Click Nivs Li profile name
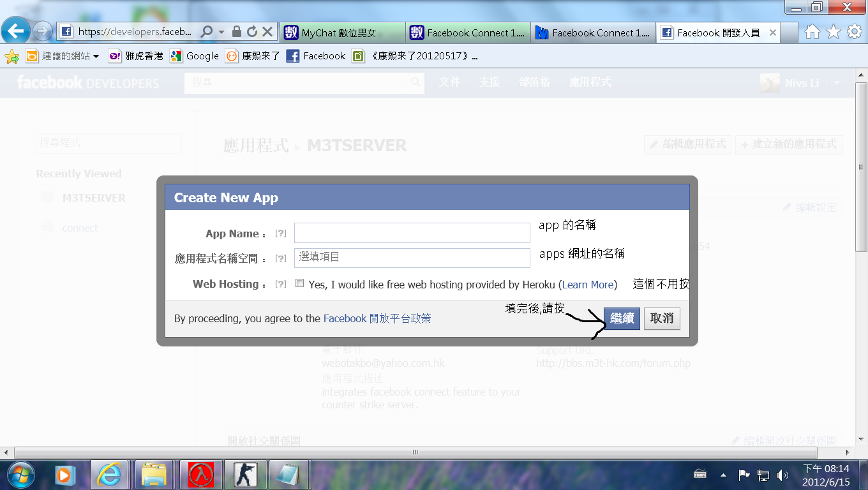868x490 pixels. [802, 83]
